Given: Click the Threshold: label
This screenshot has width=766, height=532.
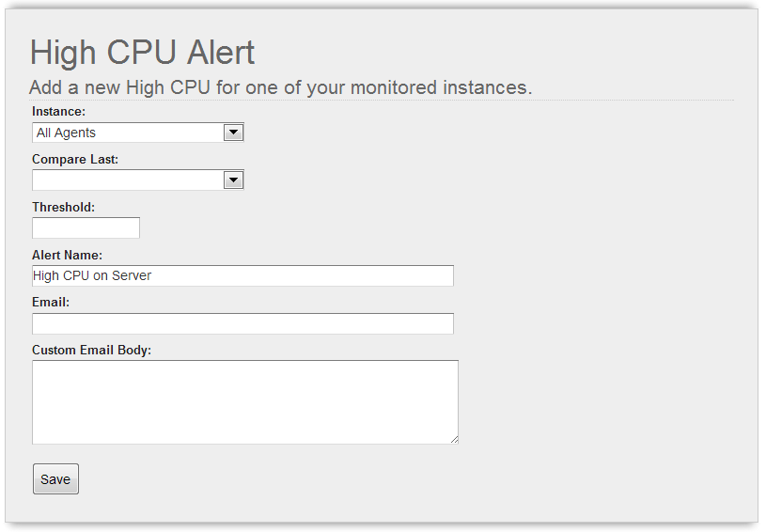Looking at the screenshot, I should point(64,207).
